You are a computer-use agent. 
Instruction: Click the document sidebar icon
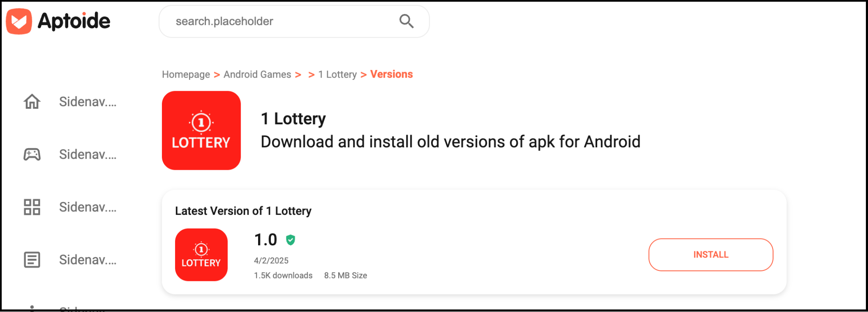(31, 259)
